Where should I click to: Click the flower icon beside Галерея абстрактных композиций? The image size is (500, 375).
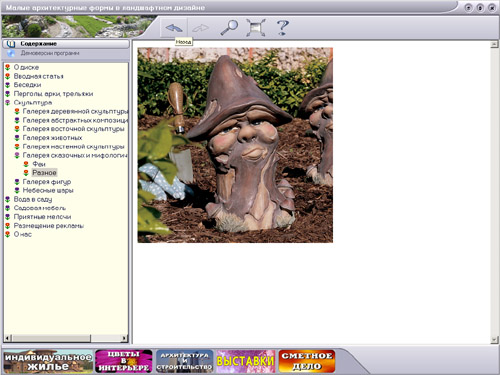point(17,120)
